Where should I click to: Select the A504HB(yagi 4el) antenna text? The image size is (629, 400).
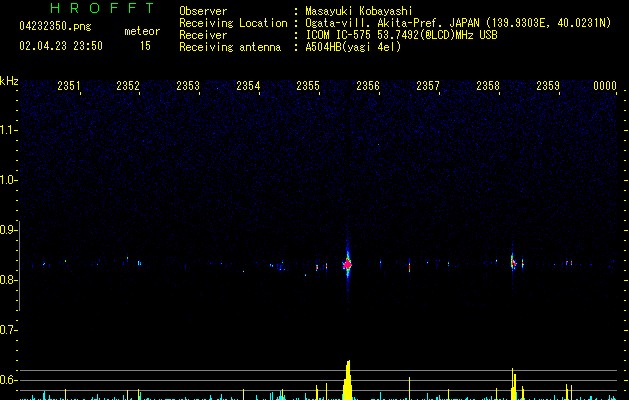pyautogui.click(x=353, y=47)
